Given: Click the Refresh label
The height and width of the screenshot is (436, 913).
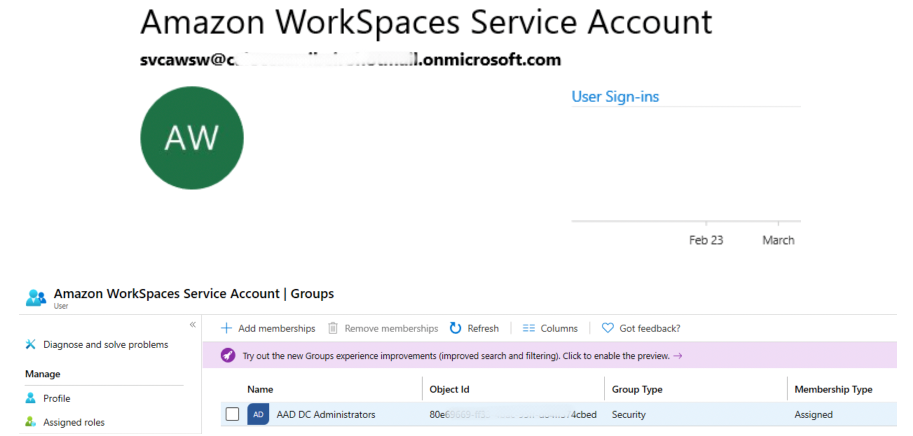Looking at the screenshot, I should tap(483, 328).
